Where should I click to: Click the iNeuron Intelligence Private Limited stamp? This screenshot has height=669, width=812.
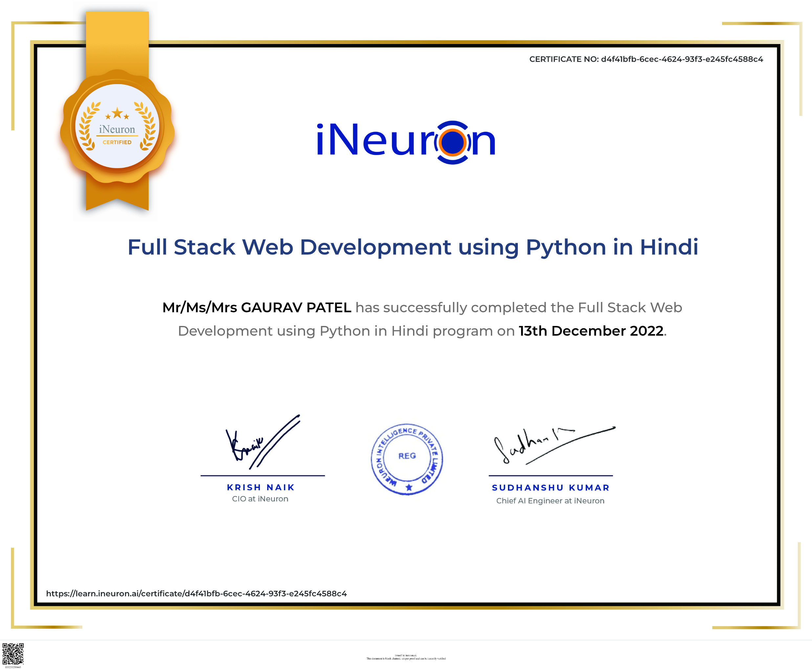coord(407,459)
